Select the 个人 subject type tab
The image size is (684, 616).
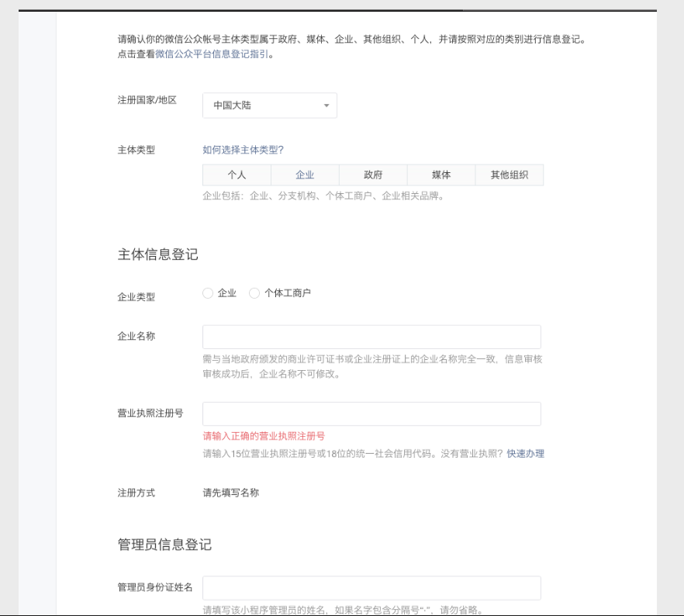click(x=237, y=175)
